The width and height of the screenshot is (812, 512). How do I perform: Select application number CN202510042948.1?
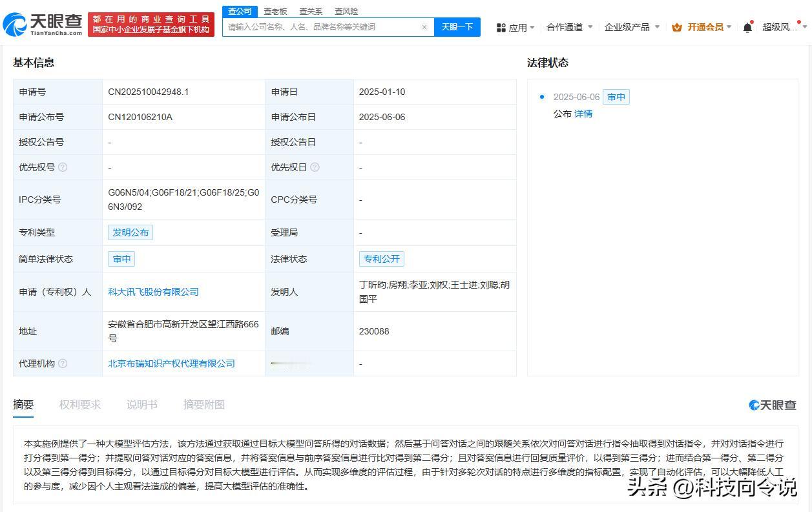pyautogui.click(x=149, y=92)
